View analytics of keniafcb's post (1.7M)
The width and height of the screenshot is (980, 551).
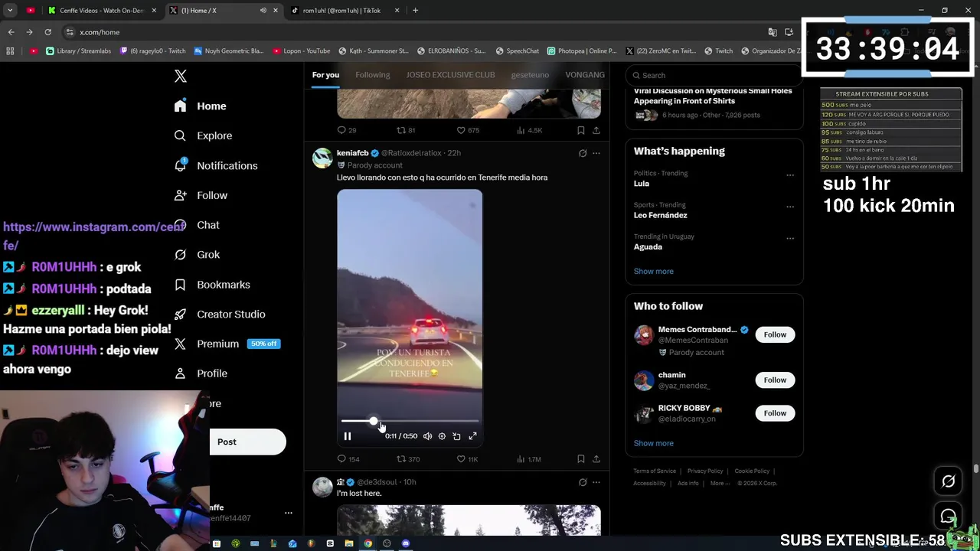click(528, 459)
